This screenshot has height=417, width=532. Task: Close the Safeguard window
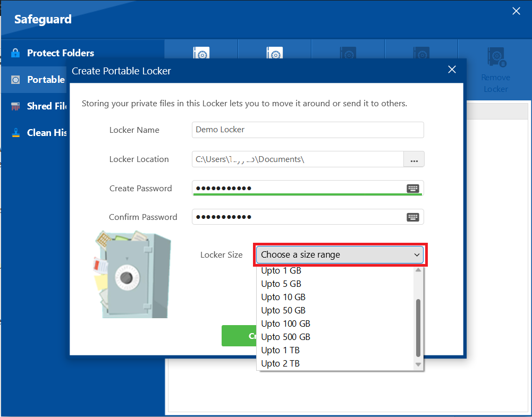tap(516, 11)
